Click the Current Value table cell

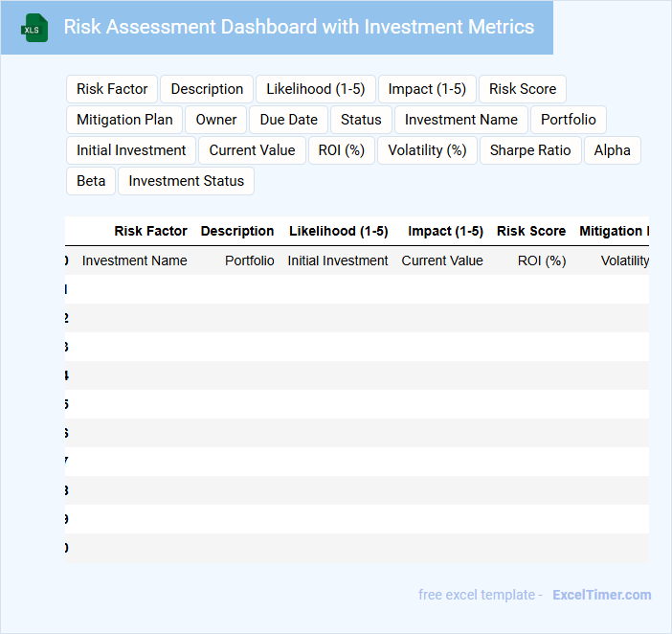442,260
